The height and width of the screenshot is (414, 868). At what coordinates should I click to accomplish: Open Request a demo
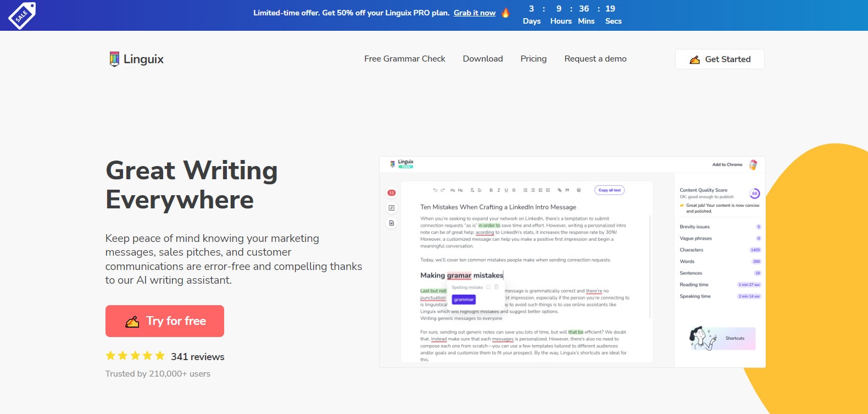tap(596, 59)
